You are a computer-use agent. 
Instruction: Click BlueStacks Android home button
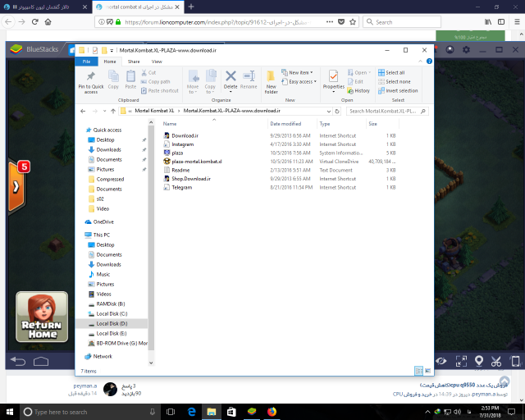click(x=41, y=361)
